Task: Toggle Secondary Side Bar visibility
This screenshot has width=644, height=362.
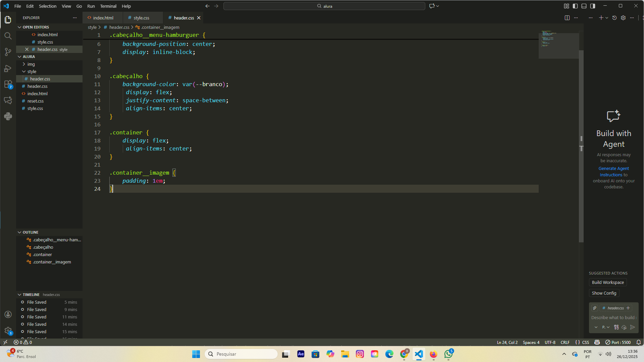Action: (593, 6)
